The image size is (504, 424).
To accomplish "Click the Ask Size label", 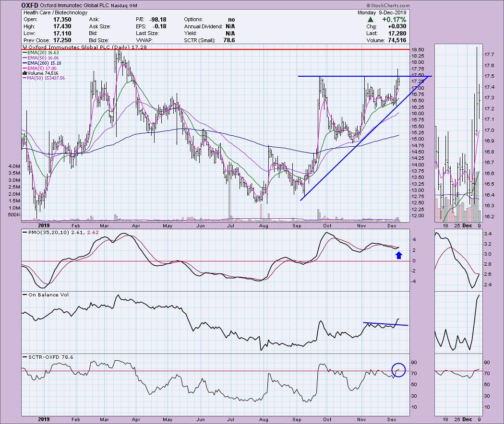I will (100, 26).
